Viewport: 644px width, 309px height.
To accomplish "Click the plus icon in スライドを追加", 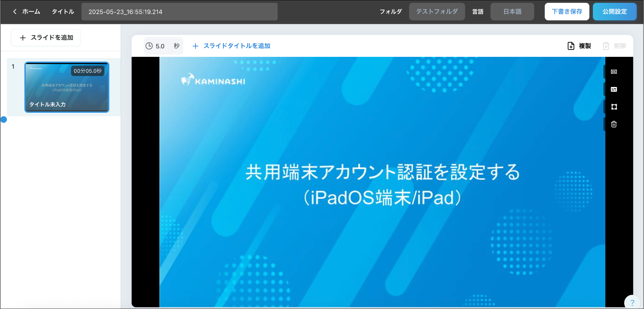I will (x=23, y=38).
